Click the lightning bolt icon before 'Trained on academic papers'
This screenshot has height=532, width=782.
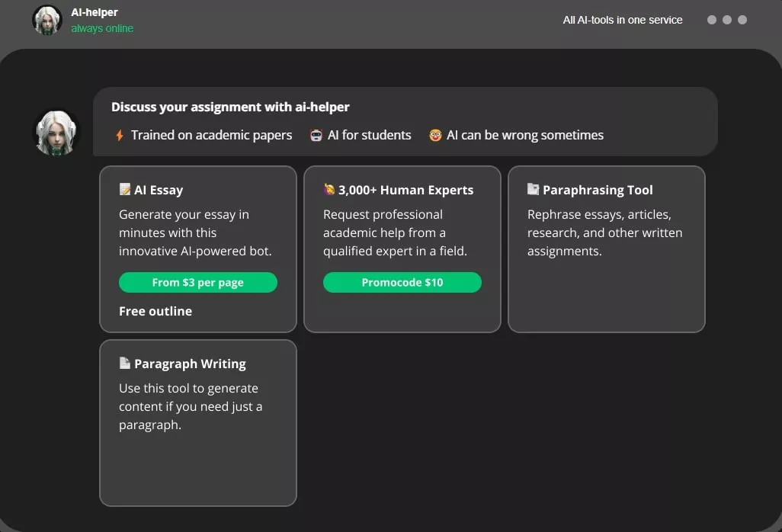click(120, 135)
